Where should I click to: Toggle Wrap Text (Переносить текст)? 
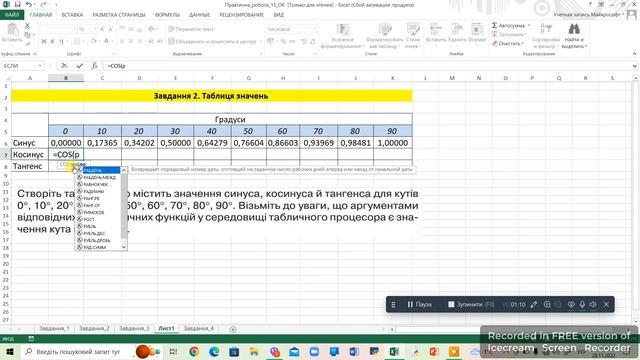point(191,29)
